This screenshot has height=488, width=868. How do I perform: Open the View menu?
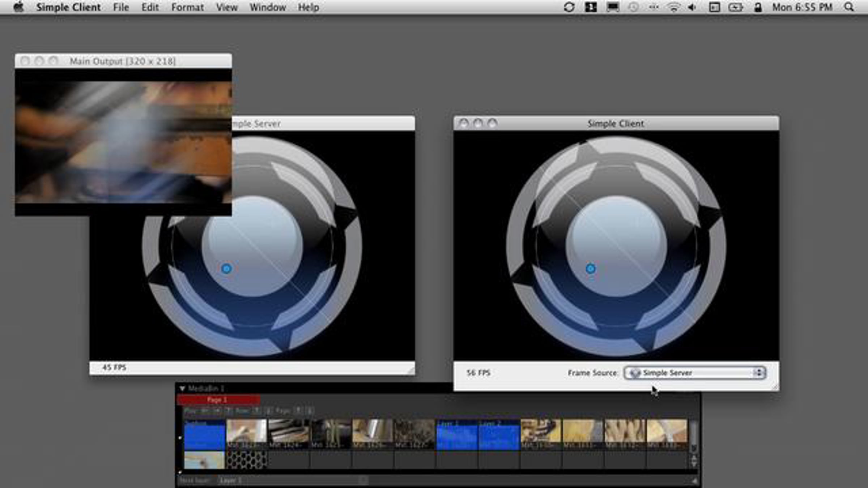point(227,7)
